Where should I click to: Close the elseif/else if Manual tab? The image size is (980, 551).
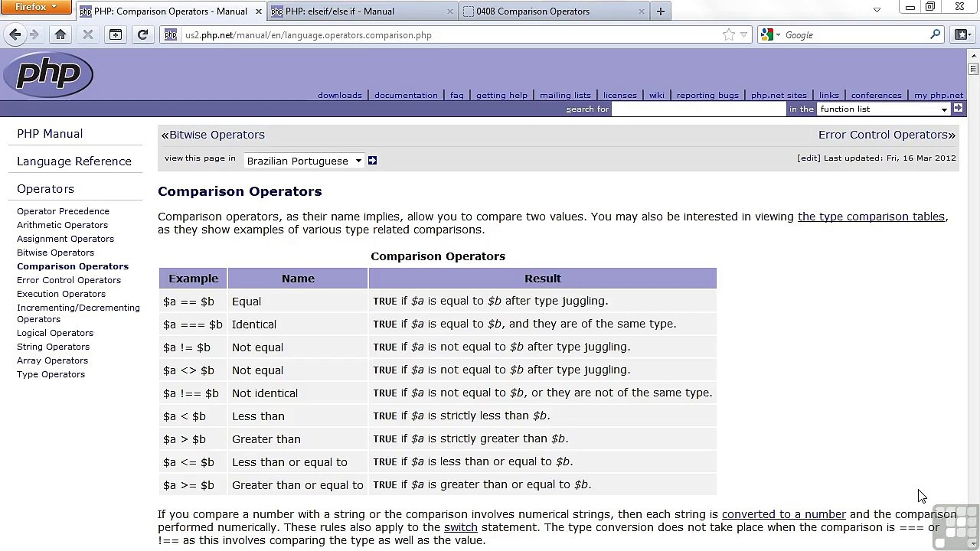[x=449, y=11]
